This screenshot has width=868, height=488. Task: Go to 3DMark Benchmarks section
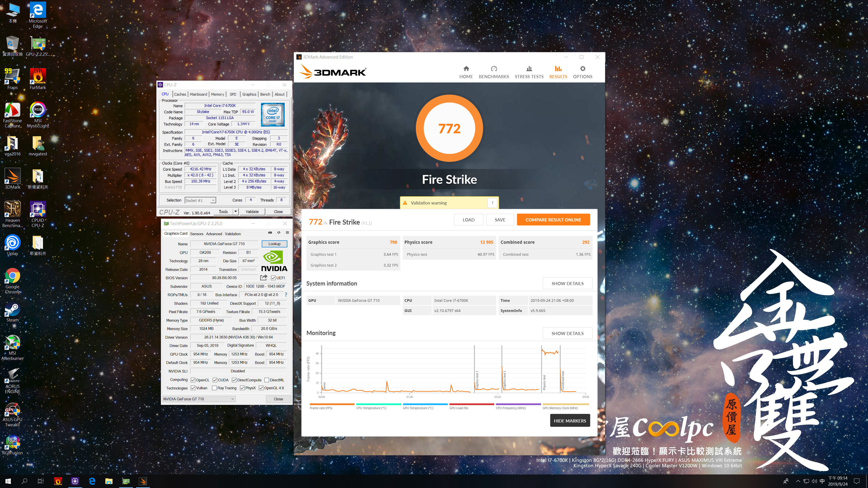pos(494,72)
